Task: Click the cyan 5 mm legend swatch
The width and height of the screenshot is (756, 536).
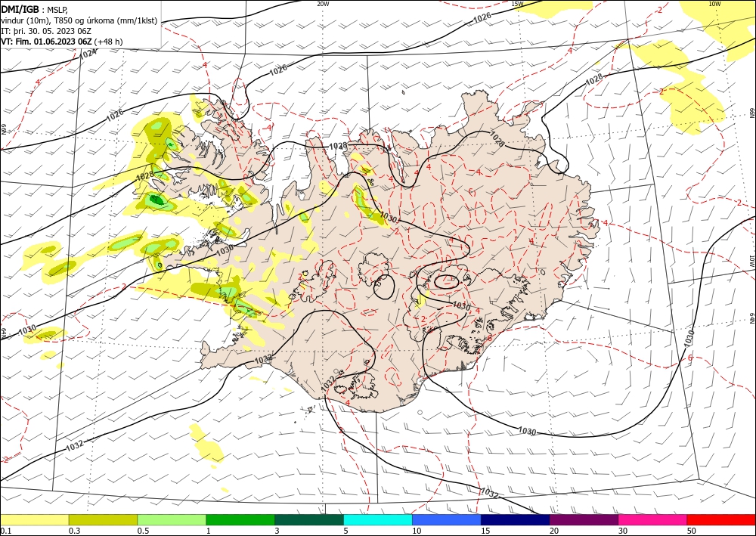Action: coord(378,519)
